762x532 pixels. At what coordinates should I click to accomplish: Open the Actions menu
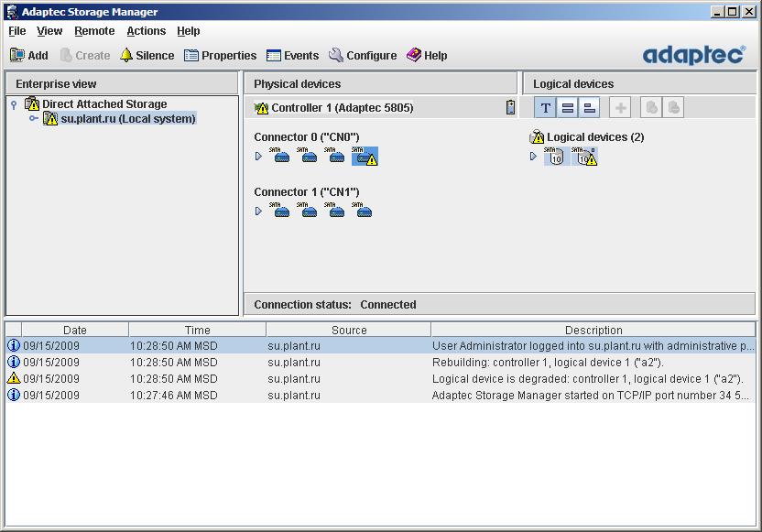(x=146, y=31)
